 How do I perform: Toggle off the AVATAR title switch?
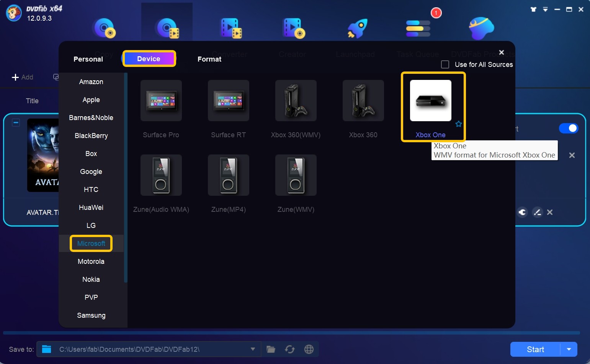click(x=569, y=128)
